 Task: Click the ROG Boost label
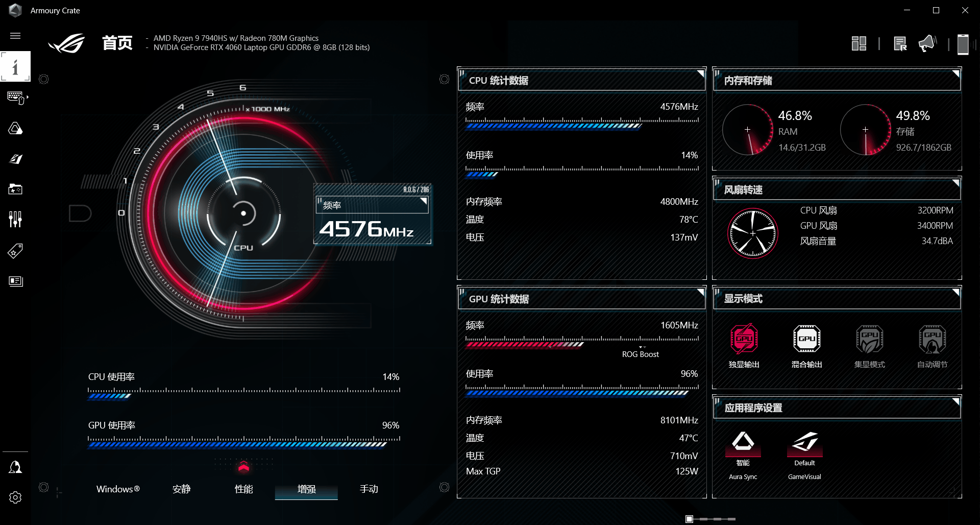(641, 354)
